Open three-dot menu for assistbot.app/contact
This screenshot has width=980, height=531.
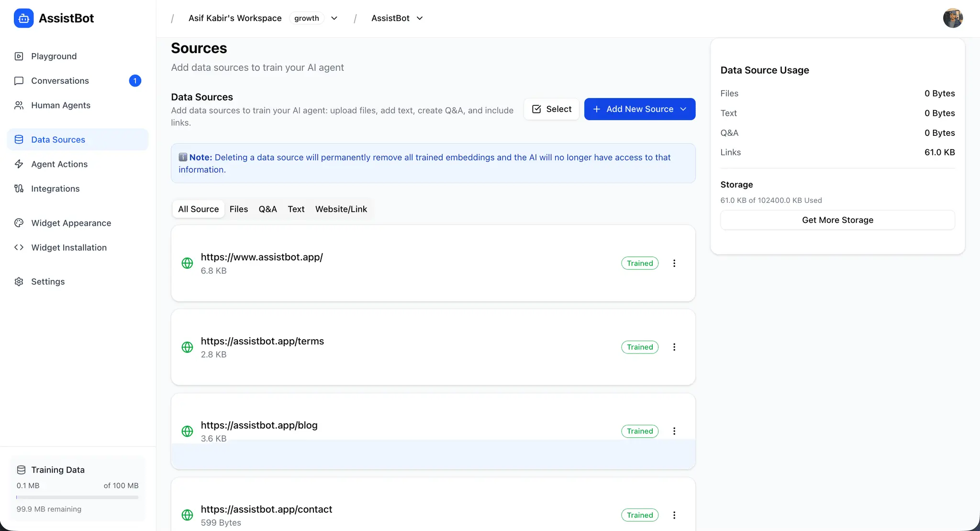674,515
